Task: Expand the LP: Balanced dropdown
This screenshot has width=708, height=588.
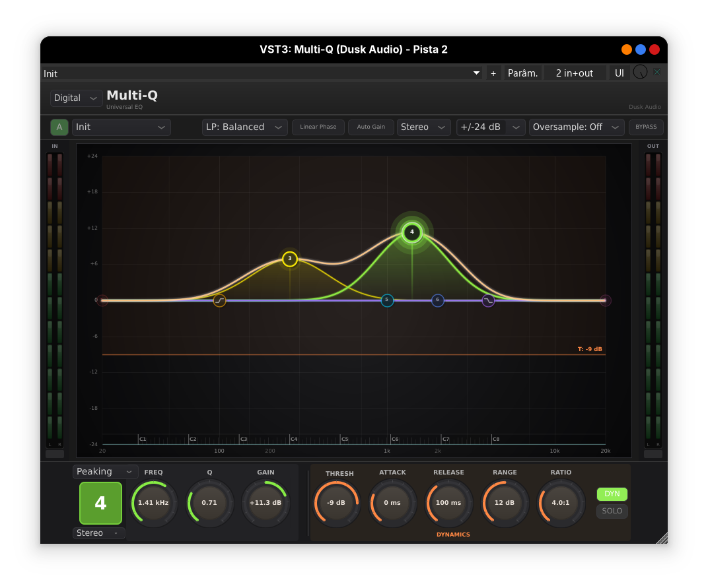Action: tap(244, 127)
